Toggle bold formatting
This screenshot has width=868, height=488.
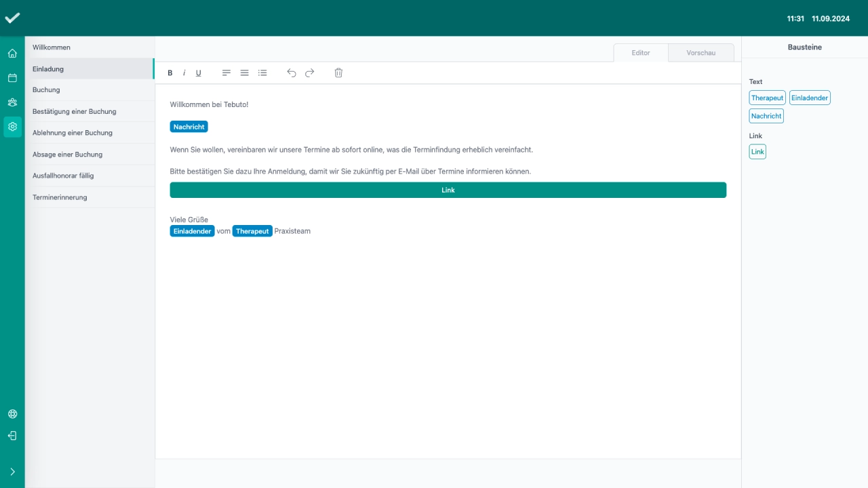170,73
